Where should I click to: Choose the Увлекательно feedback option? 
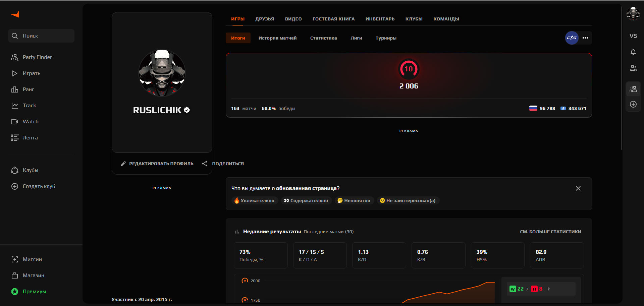(255, 200)
